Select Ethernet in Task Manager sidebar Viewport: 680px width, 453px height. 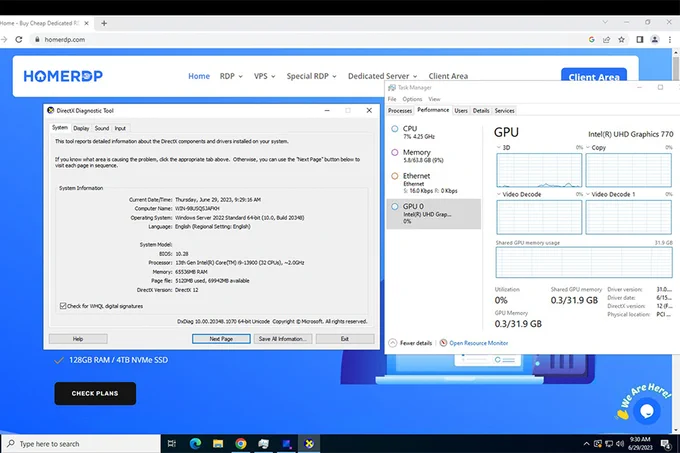(x=434, y=183)
